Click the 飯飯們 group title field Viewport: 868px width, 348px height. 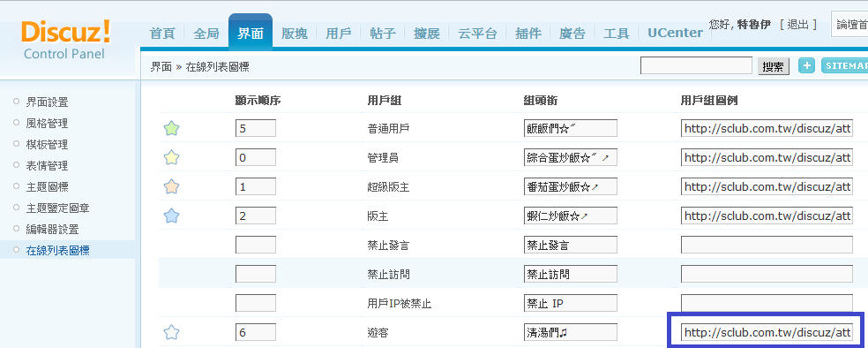pyautogui.click(x=570, y=129)
